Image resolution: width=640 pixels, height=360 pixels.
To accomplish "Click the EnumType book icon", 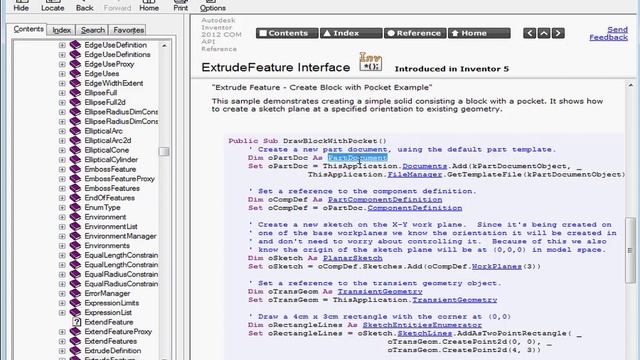I will tap(75, 207).
